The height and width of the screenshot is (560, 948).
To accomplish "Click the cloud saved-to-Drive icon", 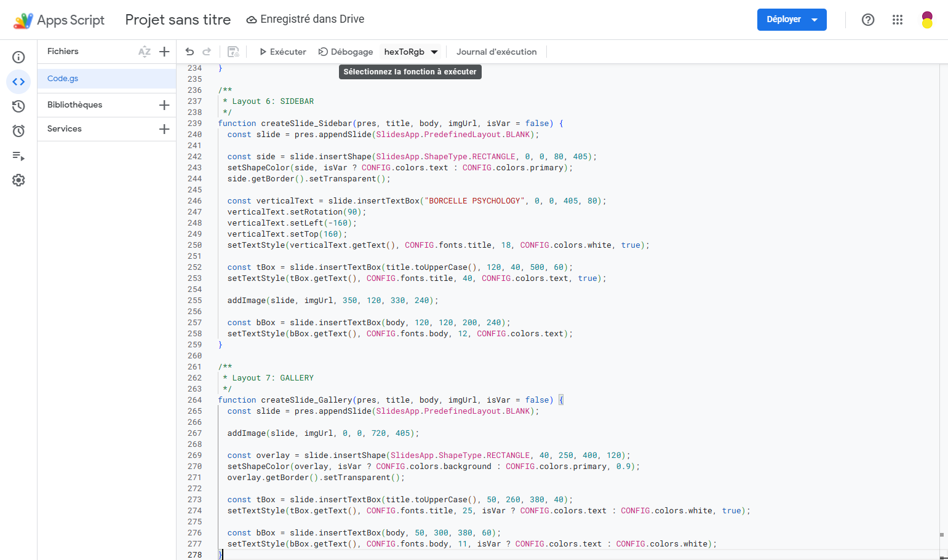I will (251, 20).
